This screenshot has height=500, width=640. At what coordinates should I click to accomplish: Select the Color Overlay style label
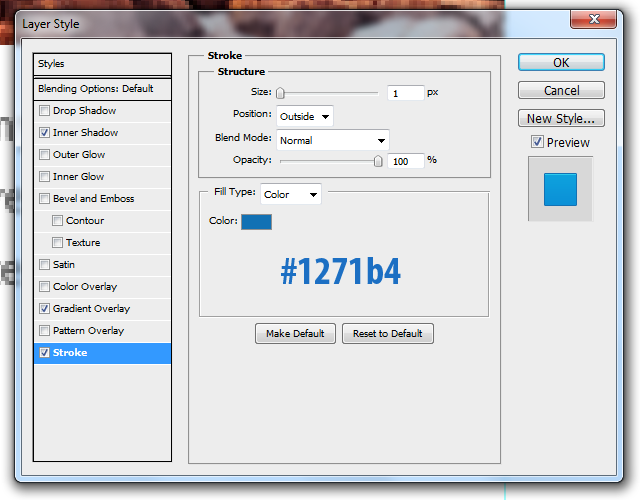pyautogui.click(x=85, y=287)
